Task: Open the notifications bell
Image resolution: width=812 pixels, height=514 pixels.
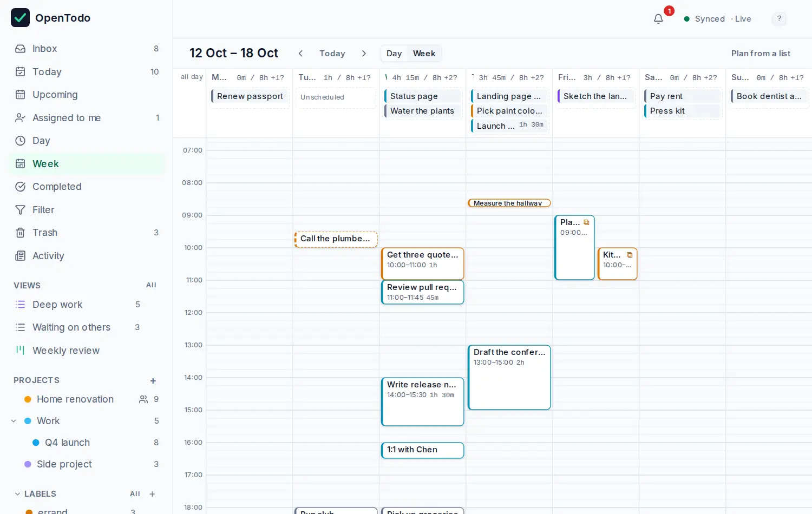Action: point(658,19)
